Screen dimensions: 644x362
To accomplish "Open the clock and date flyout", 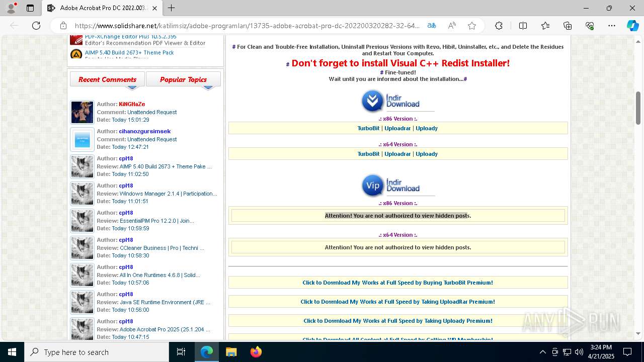I will coord(602,352).
